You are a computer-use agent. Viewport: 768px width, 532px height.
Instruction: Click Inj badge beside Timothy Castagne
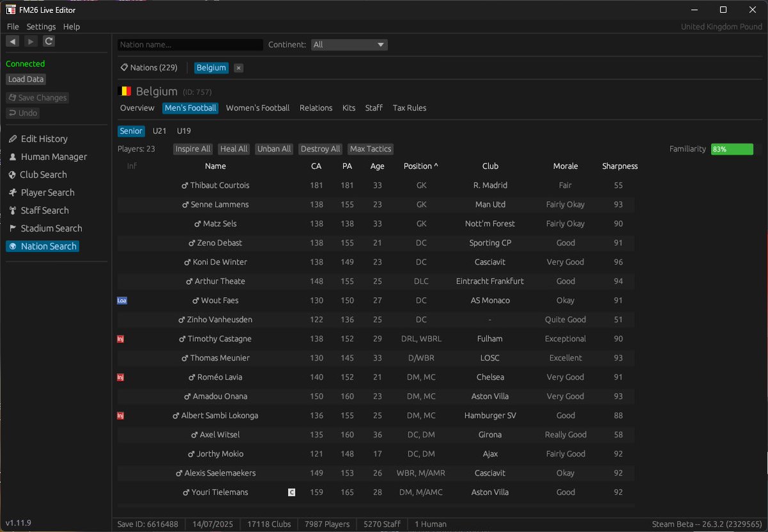click(120, 339)
